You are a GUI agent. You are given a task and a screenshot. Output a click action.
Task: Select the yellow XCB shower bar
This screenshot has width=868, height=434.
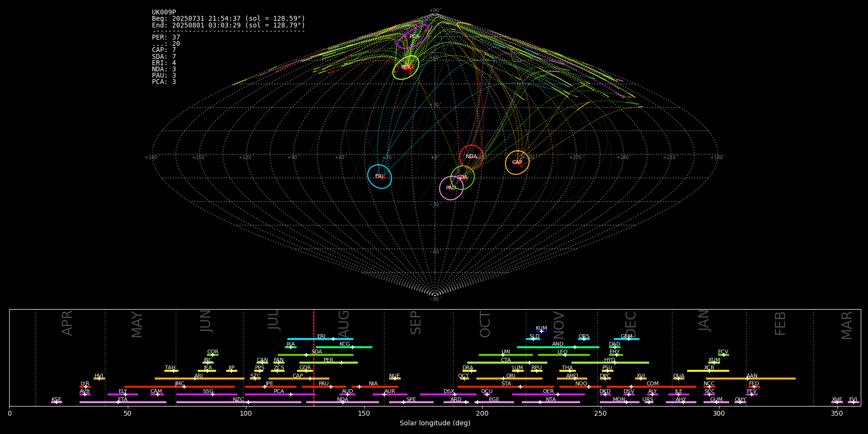click(708, 371)
